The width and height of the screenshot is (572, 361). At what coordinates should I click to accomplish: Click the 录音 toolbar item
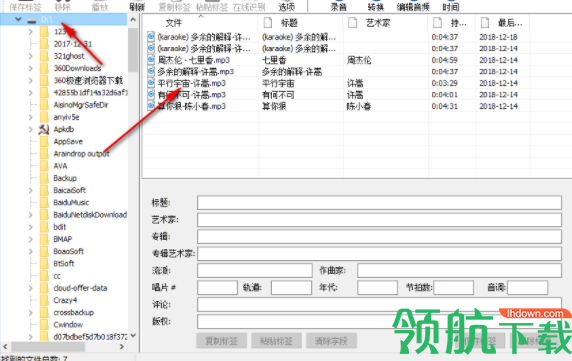point(339,7)
